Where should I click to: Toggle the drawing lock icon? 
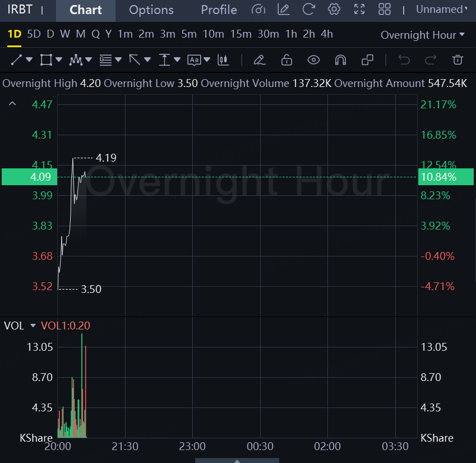[286, 59]
